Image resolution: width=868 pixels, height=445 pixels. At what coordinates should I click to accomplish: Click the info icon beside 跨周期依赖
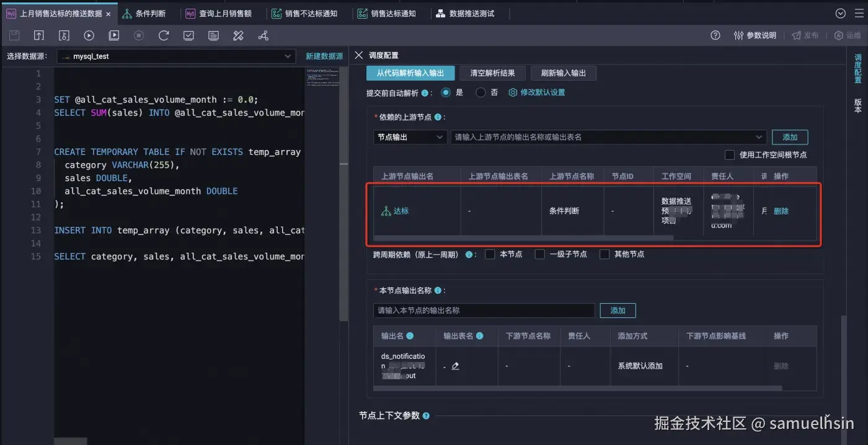tap(469, 254)
